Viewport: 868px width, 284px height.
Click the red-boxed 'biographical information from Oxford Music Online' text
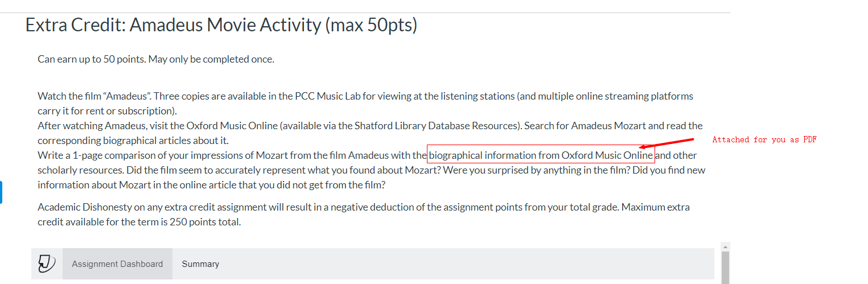[x=541, y=155]
